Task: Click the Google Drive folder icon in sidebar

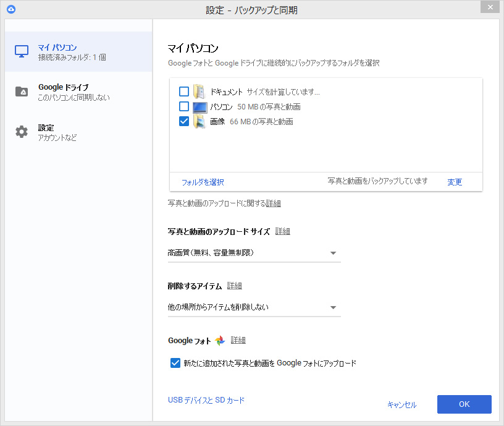Action: [22, 92]
